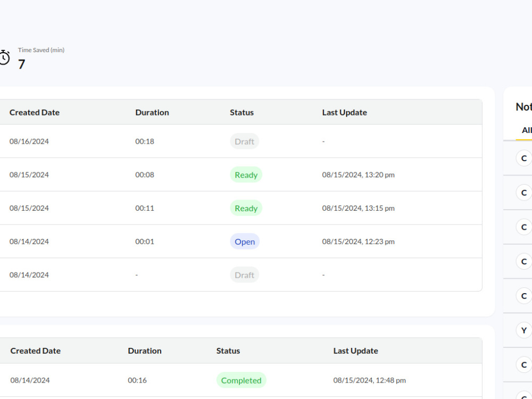Select the 08/16/2024 created date cell
The width and height of the screenshot is (532, 399).
(29, 141)
